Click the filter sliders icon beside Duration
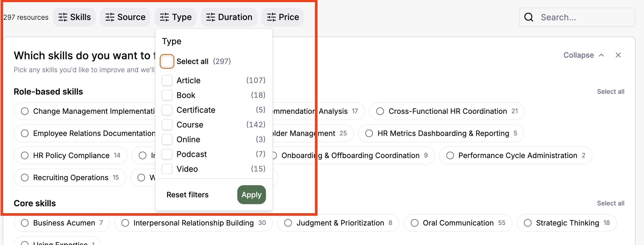644x245 pixels. pos(210,17)
